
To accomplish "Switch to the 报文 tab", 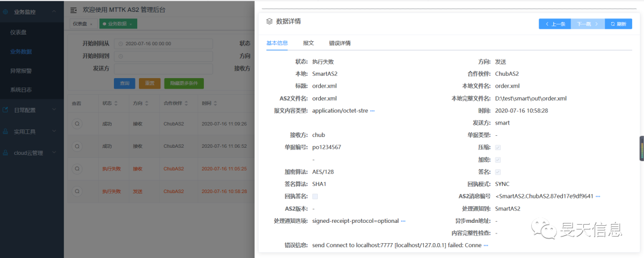I will (308, 43).
